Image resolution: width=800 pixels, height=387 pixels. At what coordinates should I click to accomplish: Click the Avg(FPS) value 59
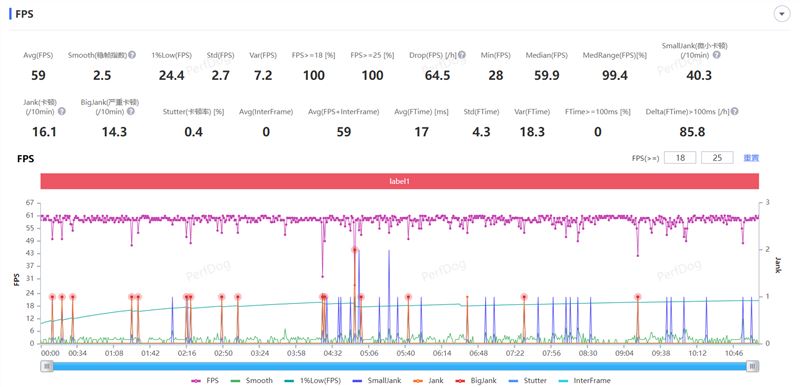38,75
